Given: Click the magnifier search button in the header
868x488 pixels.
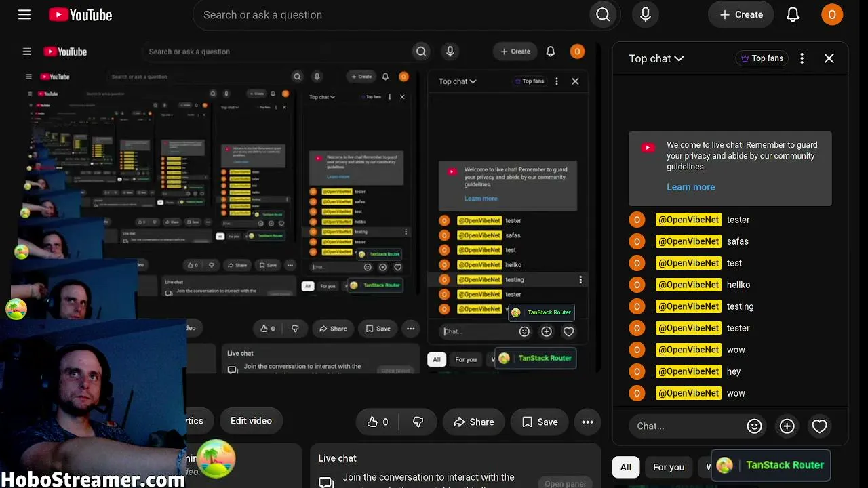Looking at the screenshot, I should pos(603,14).
